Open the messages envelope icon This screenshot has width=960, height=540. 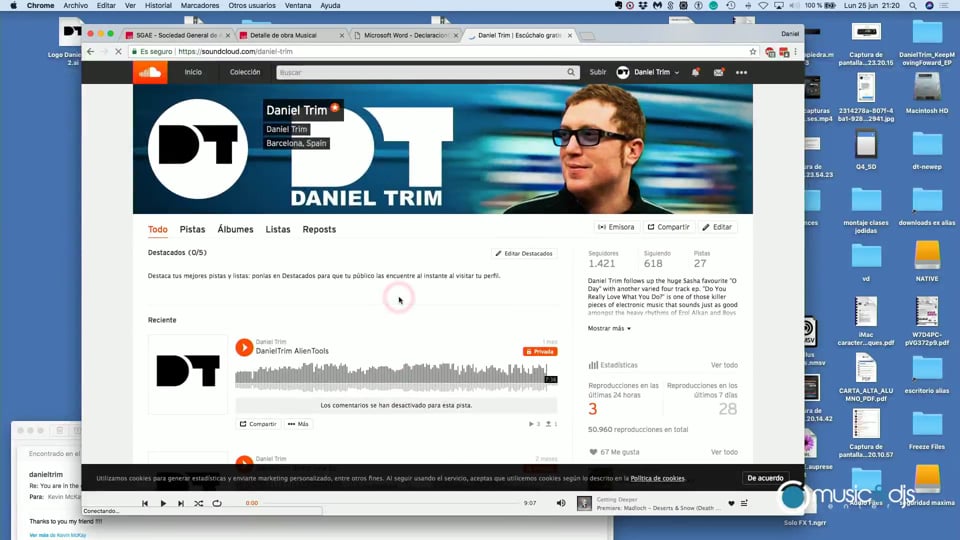tap(718, 72)
